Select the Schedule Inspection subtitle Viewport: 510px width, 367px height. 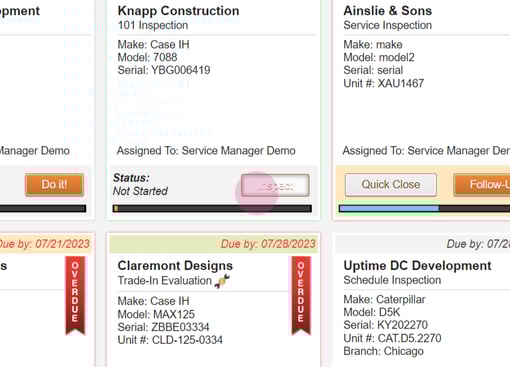click(392, 280)
